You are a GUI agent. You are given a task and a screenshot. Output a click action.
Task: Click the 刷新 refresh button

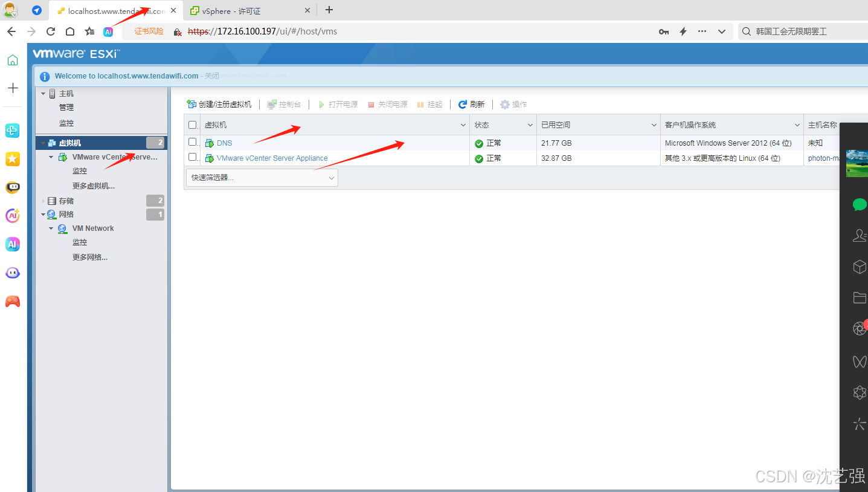tap(471, 105)
